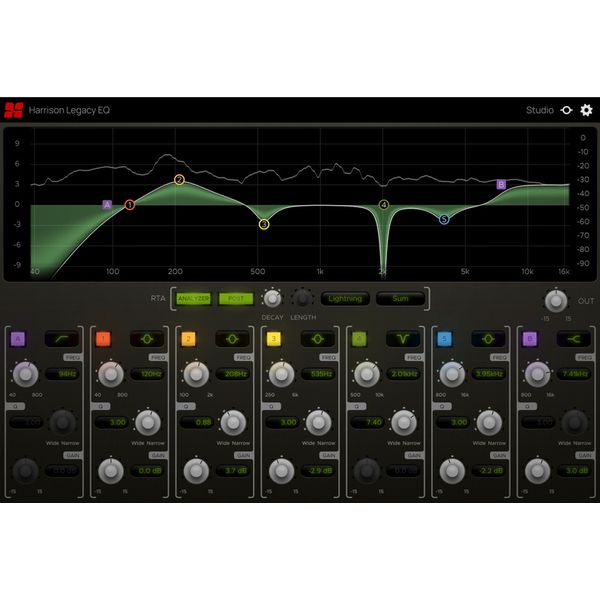Change band B shelf filter shape
This screenshot has height=600, width=600.
(x=574, y=339)
